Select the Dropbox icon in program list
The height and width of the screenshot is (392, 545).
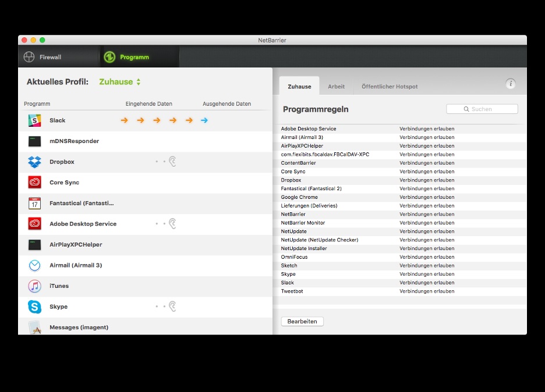(35, 162)
